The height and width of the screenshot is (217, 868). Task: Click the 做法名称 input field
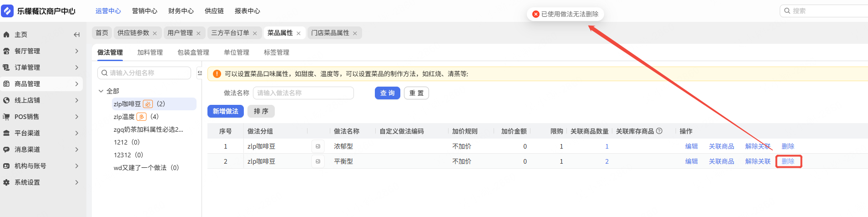point(303,93)
